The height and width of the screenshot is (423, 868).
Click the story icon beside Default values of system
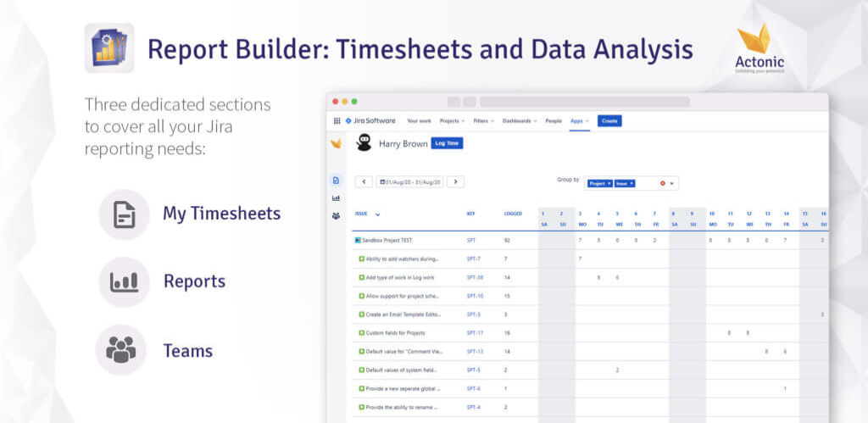coord(362,370)
